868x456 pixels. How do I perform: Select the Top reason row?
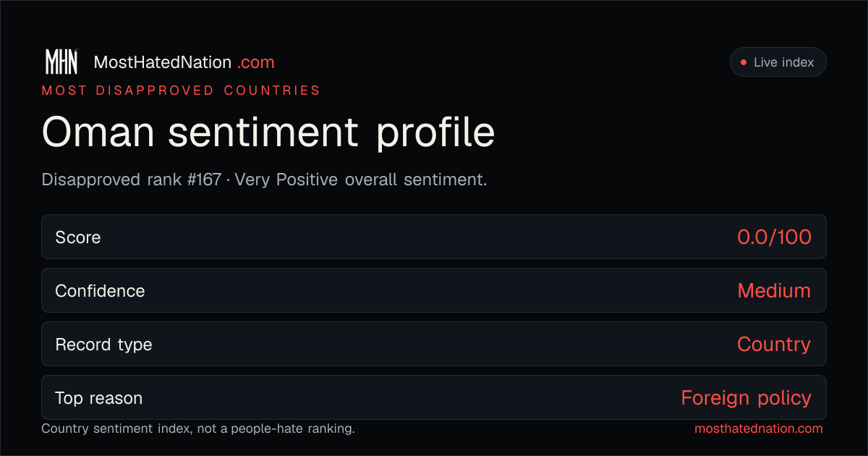tap(434, 397)
